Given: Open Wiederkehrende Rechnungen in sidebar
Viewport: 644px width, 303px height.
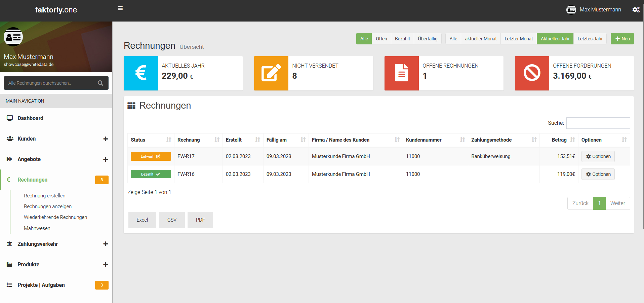Looking at the screenshot, I should click(55, 217).
